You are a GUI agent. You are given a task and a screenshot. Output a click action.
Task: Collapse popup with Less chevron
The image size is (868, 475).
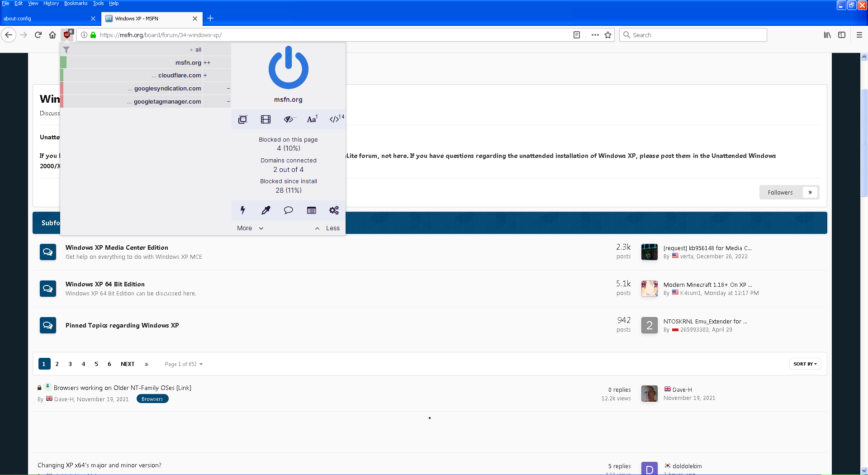click(x=327, y=228)
